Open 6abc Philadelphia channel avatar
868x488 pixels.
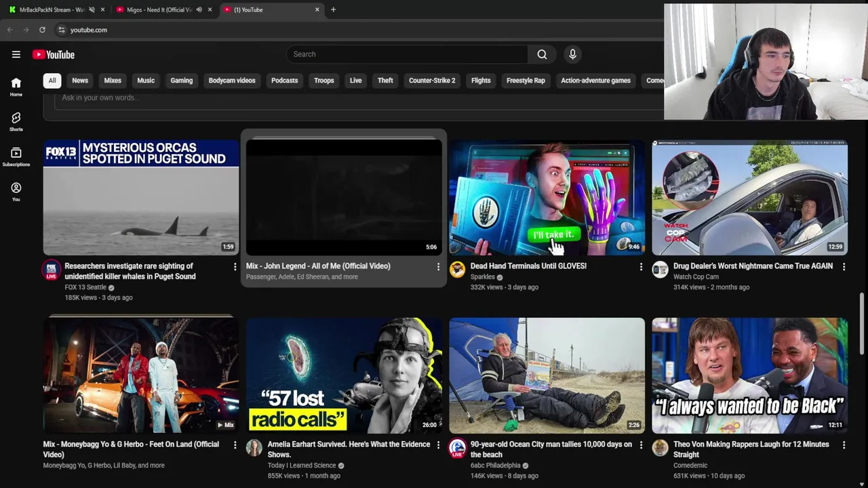457,447
